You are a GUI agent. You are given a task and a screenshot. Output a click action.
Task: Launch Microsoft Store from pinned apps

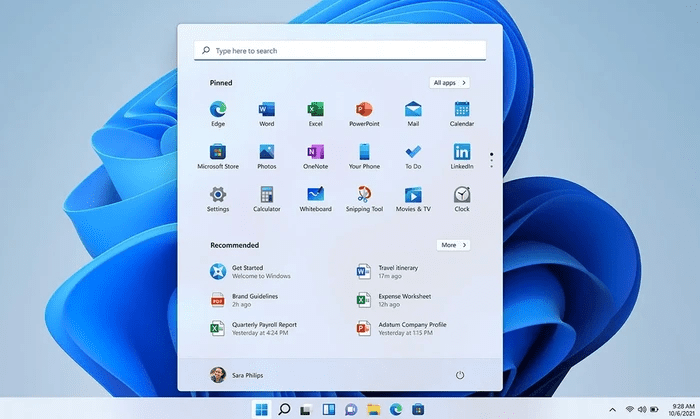218,157
